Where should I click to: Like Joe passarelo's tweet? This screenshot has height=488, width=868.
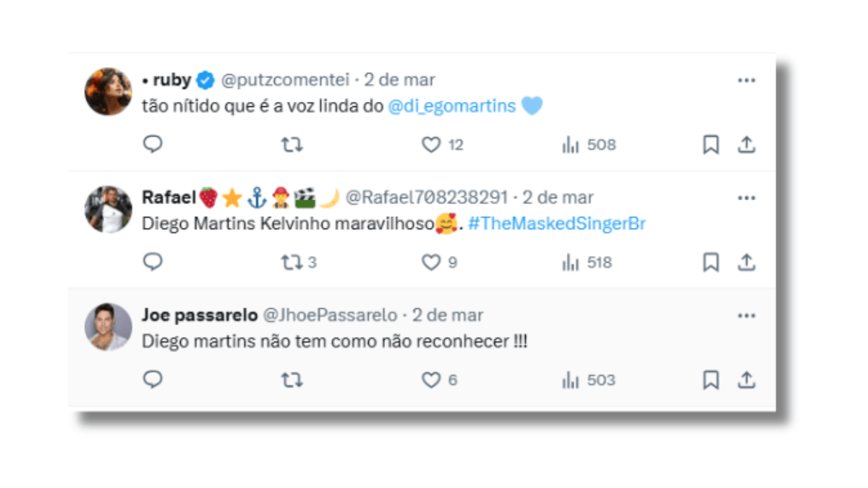coord(433,379)
